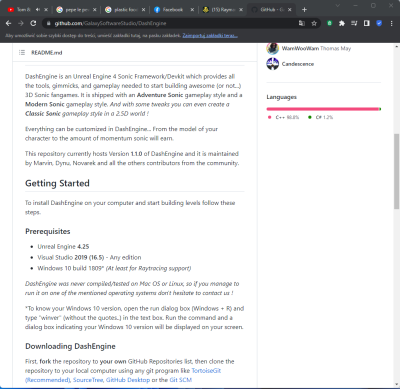Close the YouTube Tom tab
This screenshot has height=389, width=400.
coord(46,10)
